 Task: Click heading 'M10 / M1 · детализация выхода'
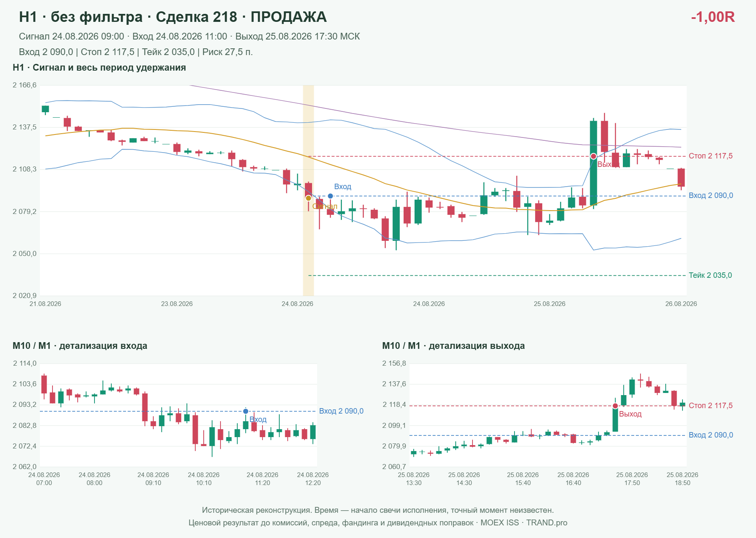454,346
